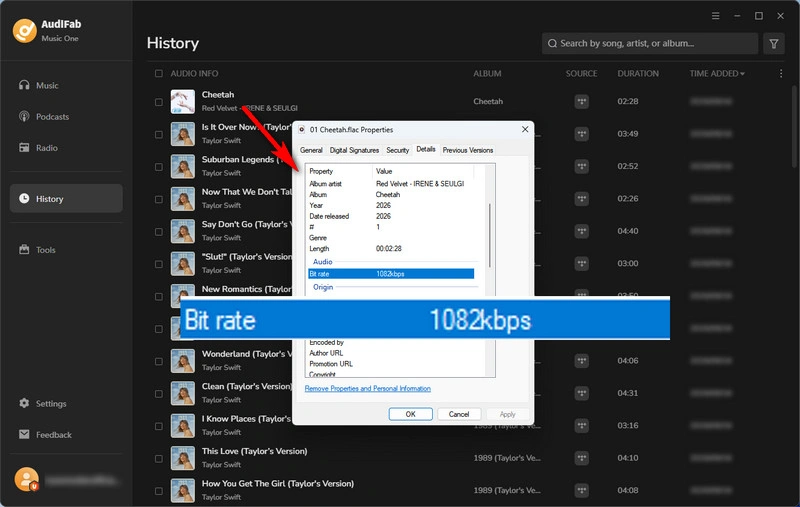Click OK in Properties dialog

(x=410, y=414)
